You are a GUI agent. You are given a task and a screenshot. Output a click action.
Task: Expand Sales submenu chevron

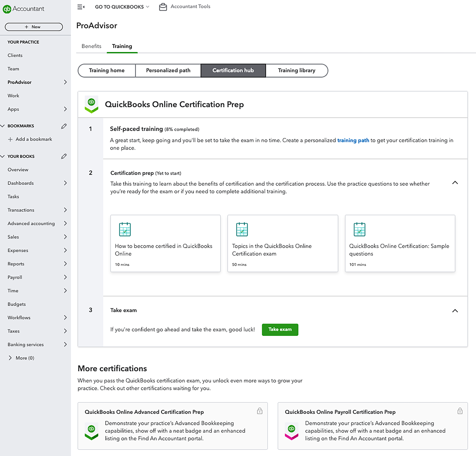coord(65,237)
